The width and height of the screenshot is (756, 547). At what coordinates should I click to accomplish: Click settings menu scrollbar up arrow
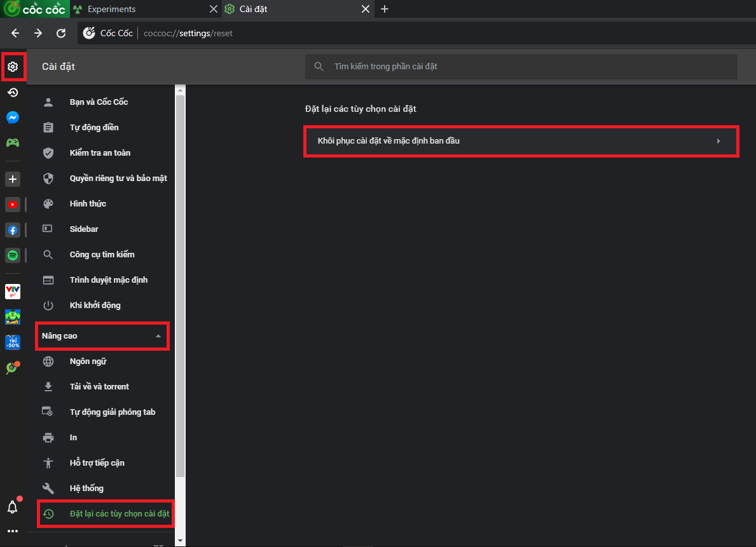coord(181,90)
